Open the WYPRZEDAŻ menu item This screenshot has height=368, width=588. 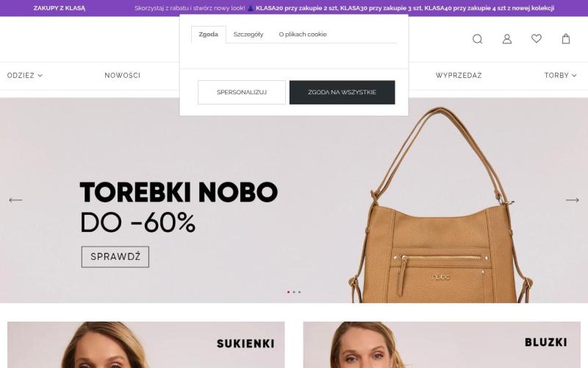pos(459,76)
